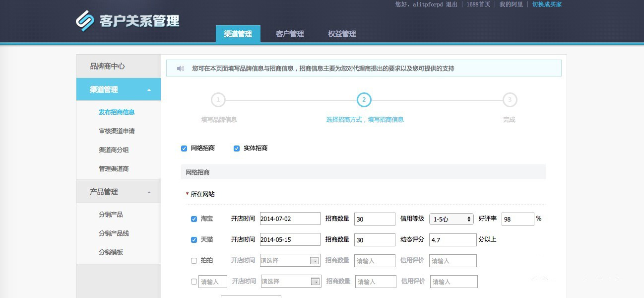Click the 天猫 动态评分 input field
Viewport: 644px width, 298px height.
452,240
